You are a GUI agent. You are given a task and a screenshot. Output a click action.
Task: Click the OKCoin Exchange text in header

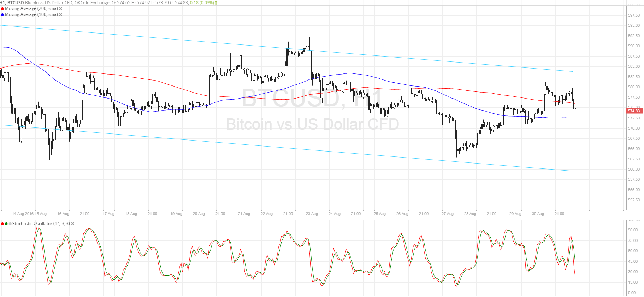[92, 2]
